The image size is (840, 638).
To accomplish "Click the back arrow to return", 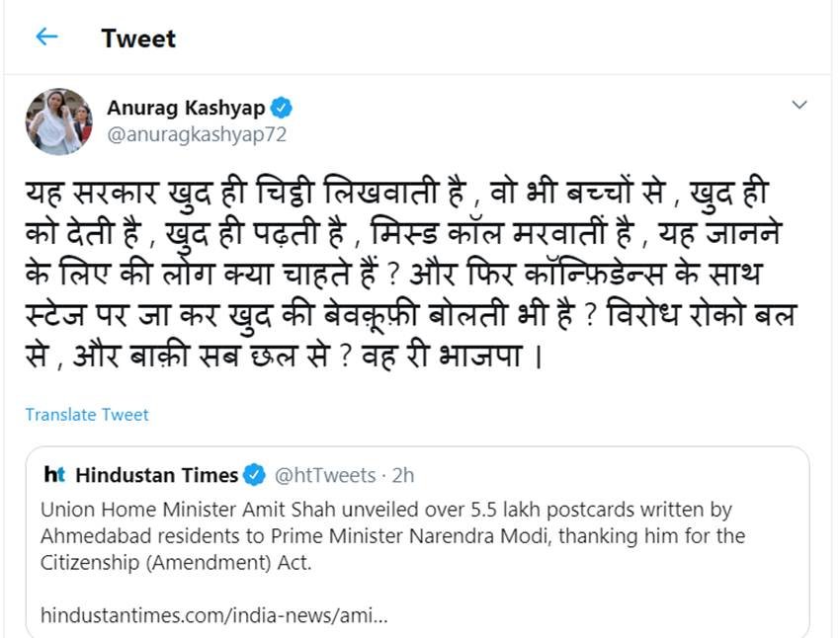I will pos(45,37).
